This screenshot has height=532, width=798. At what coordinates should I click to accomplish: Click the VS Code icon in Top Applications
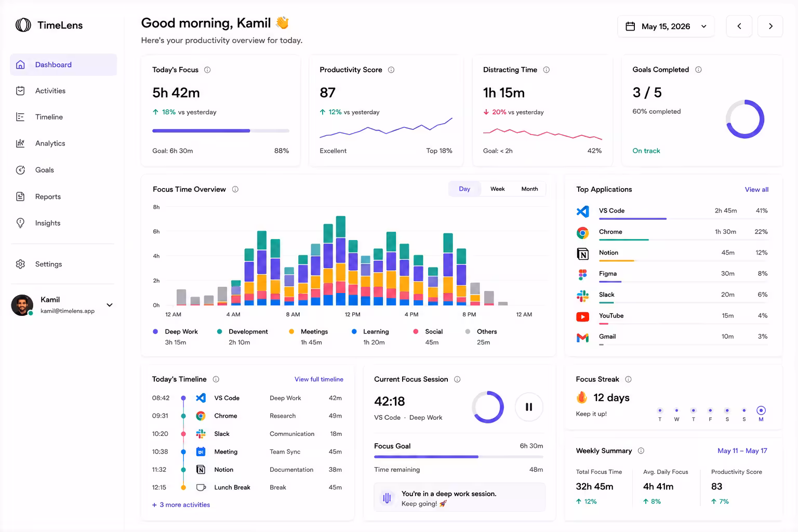pos(583,211)
